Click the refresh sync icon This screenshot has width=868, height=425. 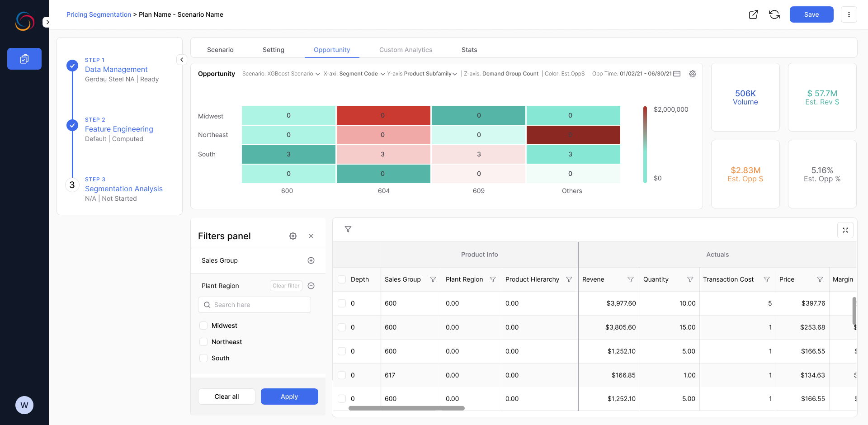tap(774, 14)
